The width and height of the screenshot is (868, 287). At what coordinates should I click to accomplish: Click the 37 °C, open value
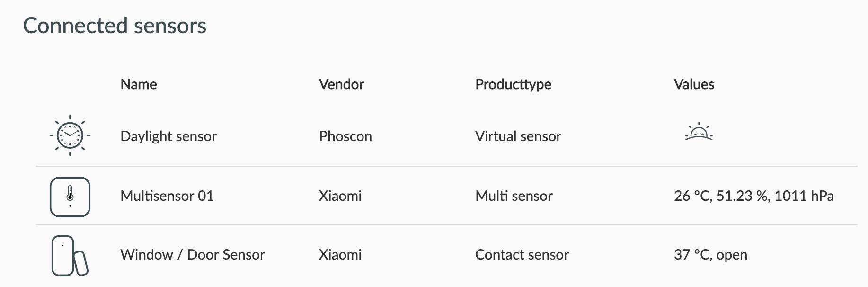click(710, 255)
